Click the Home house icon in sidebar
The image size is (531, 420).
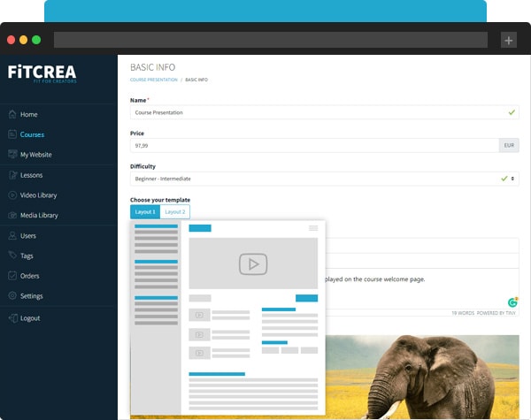tap(12, 114)
